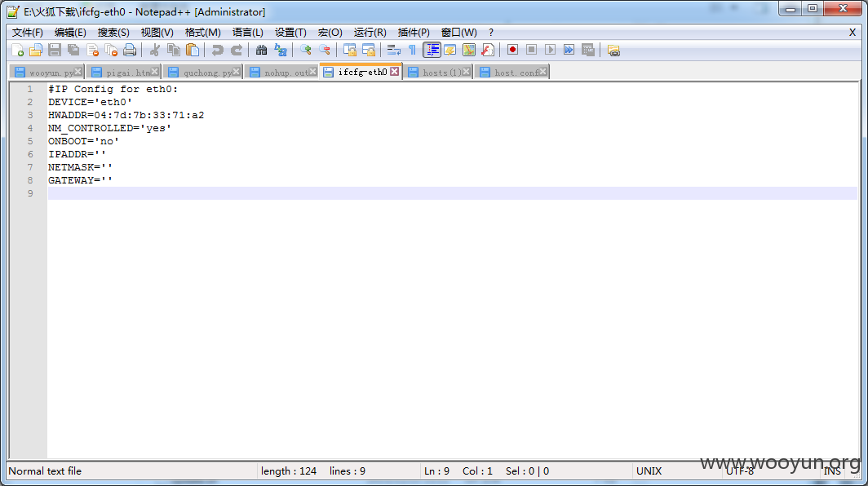This screenshot has width=868, height=486.
Task: Click line number 4 in the margin
Action: coord(30,128)
